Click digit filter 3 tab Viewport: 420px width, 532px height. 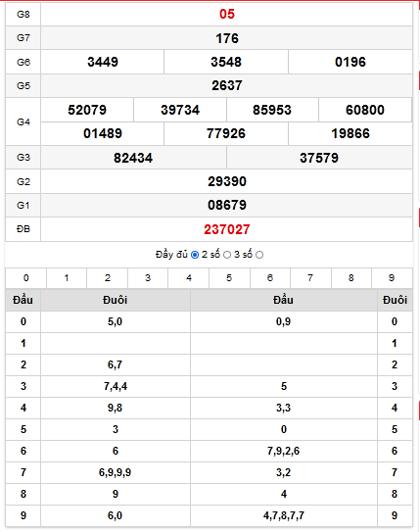148,278
